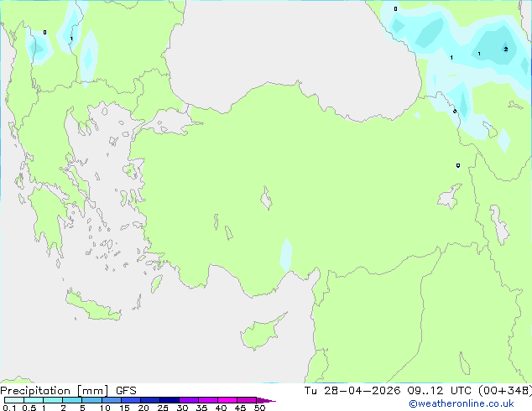
Task: Pick the legend swatch between 35 and 40
Action: point(207,400)
